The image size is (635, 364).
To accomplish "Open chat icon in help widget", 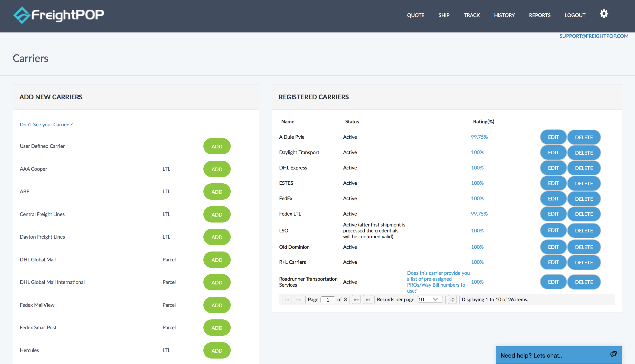I will (x=613, y=354).
